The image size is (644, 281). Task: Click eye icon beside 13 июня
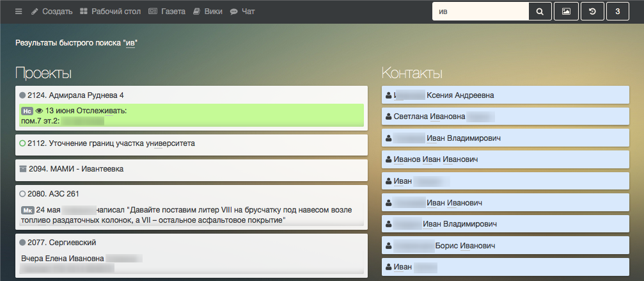tap(40, 111)
